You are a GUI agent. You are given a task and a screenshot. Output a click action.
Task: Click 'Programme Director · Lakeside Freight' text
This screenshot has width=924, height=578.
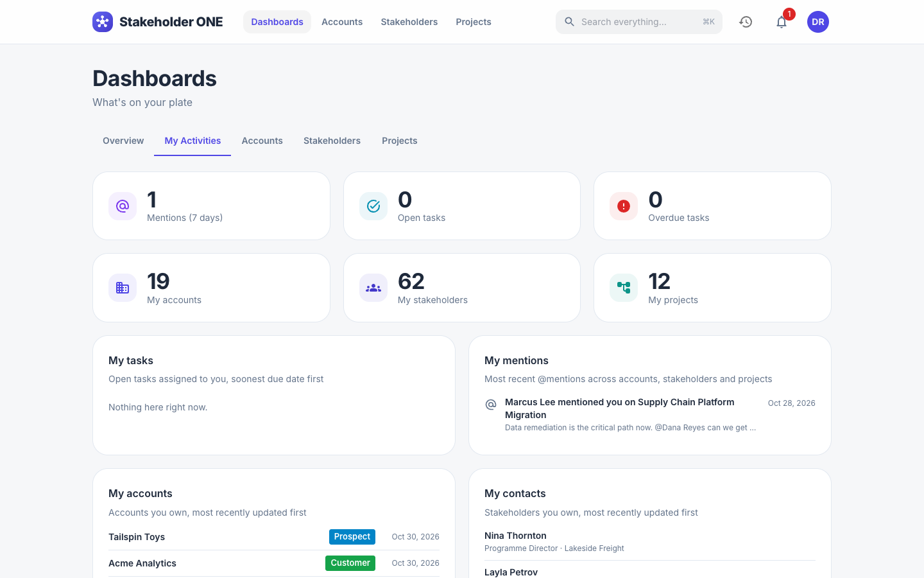554,548
